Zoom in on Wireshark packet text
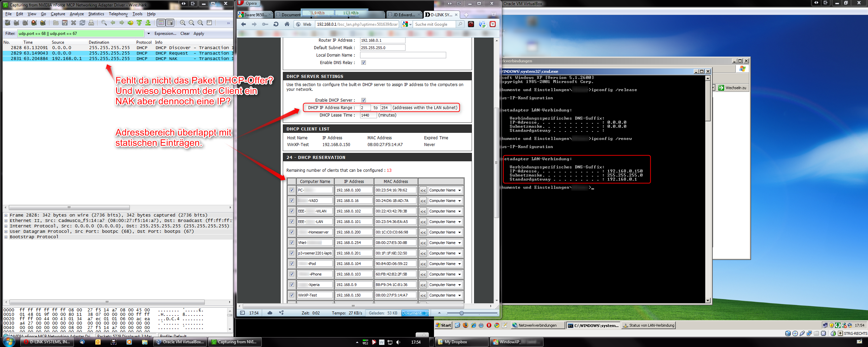This screenshot has width=868, height=347. 183,23
